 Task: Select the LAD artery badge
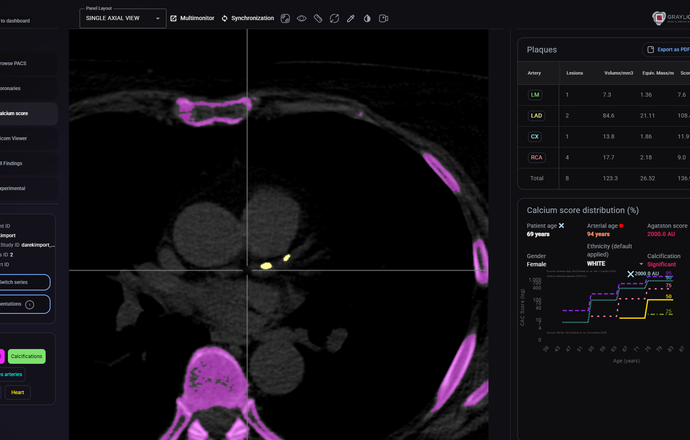coord(536,116)
